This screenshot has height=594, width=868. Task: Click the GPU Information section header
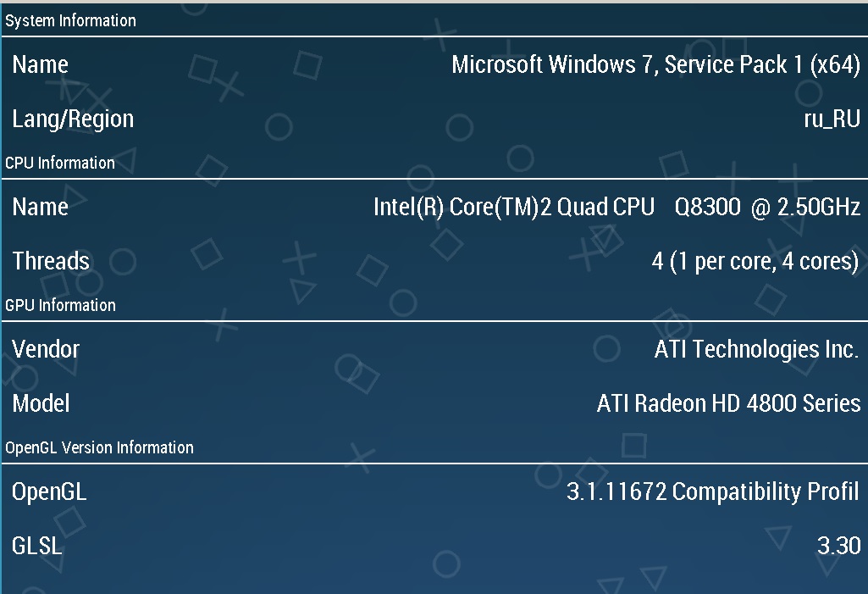click(x=60, y=305)
